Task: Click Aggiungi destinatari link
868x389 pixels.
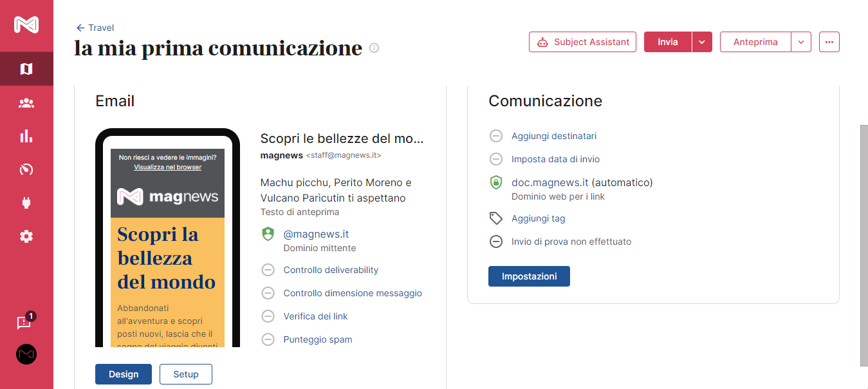Action: [554, 136]
